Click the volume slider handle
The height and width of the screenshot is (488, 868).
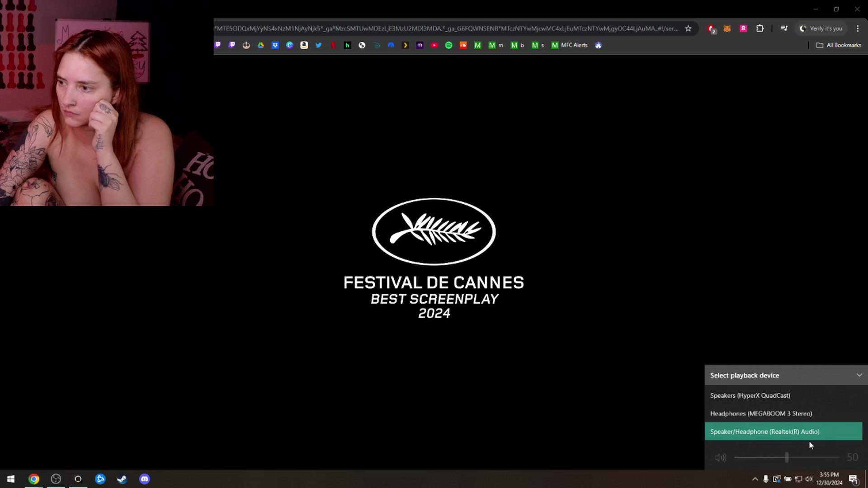pos(787,457)
